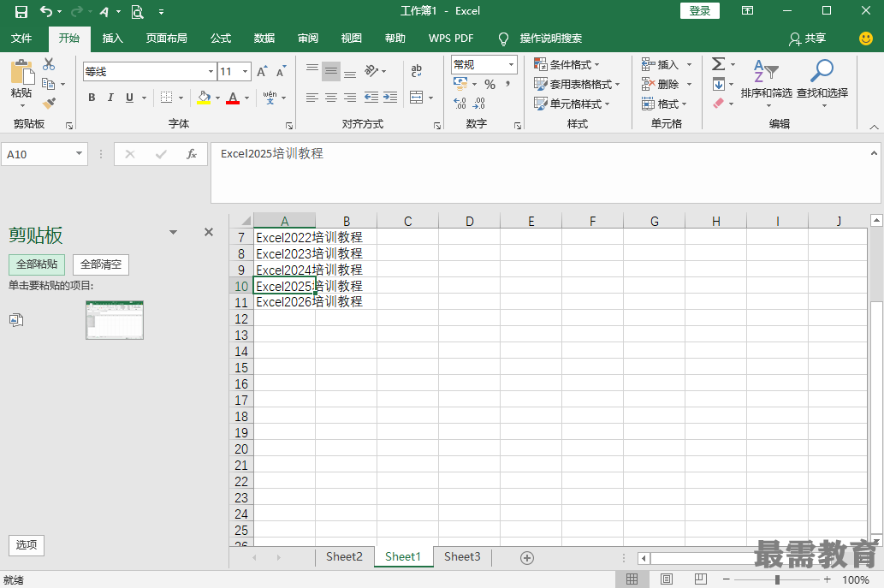Viewport: 884px width, 588px height.
Task: Click the Name Box showing A10
Action: point(44,154)
